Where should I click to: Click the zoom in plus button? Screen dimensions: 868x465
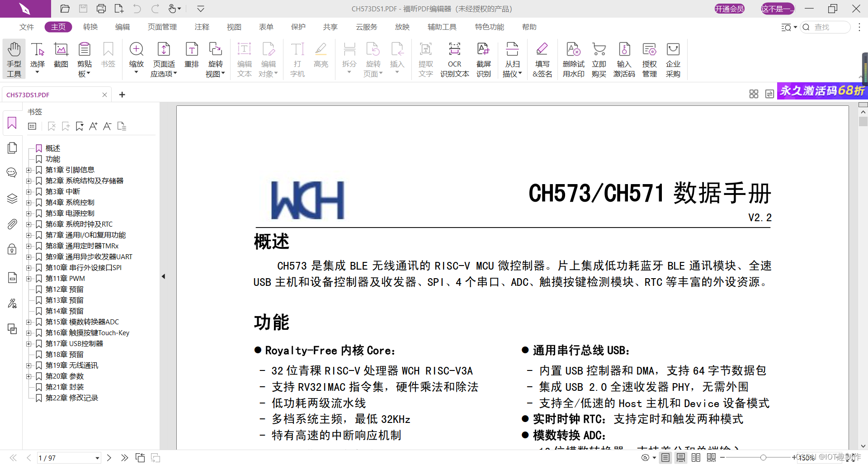794,458
